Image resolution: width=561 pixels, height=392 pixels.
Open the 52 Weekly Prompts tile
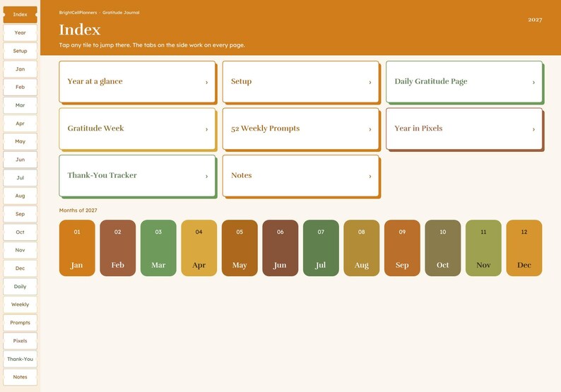[x=301, y=129]
